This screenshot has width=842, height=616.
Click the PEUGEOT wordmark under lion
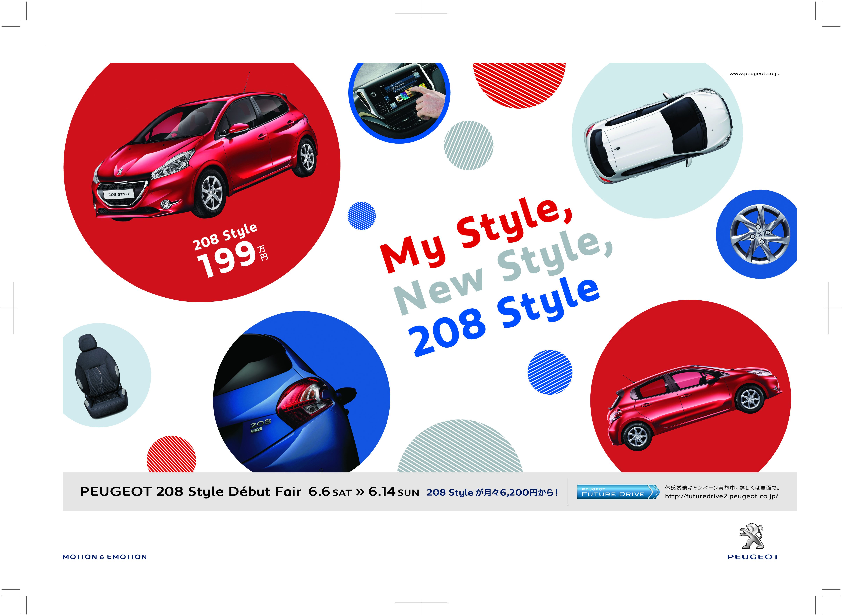coord(753,557)
